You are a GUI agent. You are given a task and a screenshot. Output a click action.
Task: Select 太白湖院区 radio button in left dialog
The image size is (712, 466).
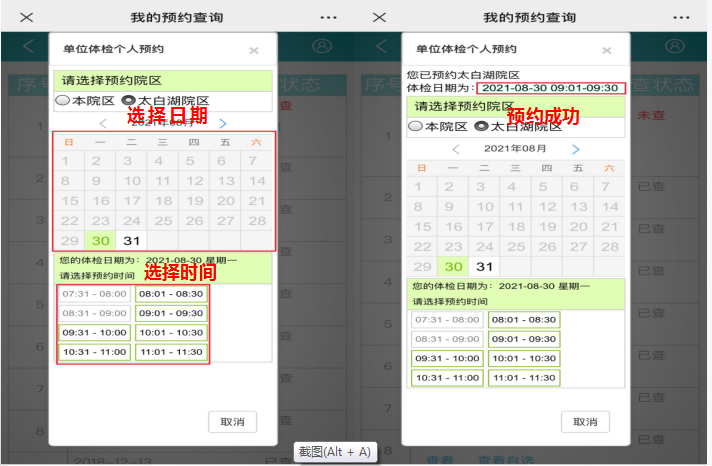[x=128, y=100]
